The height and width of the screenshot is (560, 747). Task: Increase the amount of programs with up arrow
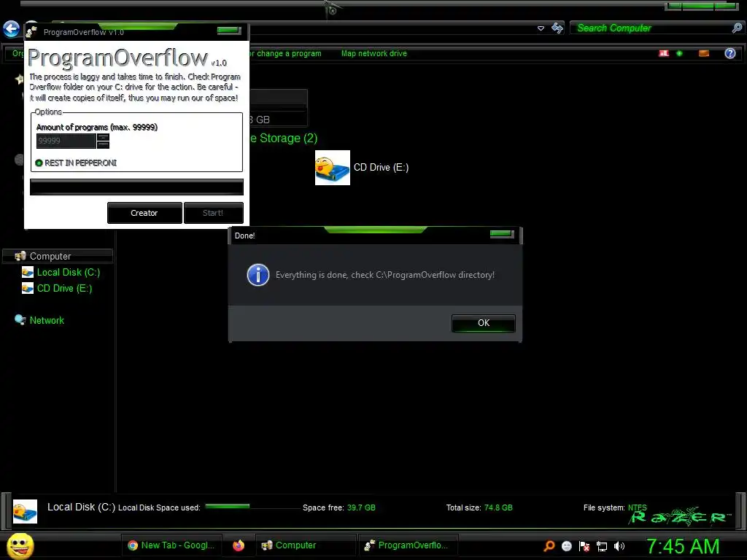click(103, 137)
